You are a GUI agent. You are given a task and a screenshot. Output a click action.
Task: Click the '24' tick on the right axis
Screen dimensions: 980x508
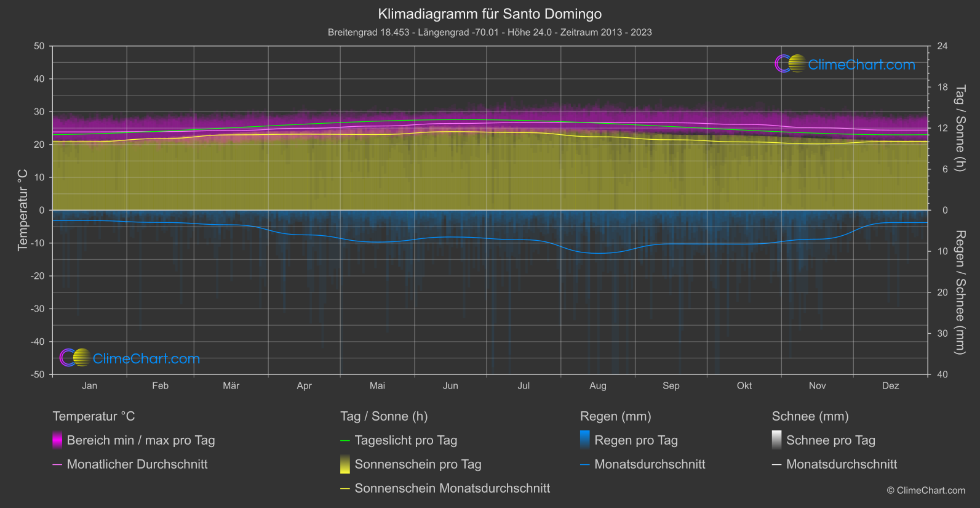[942, 46]
